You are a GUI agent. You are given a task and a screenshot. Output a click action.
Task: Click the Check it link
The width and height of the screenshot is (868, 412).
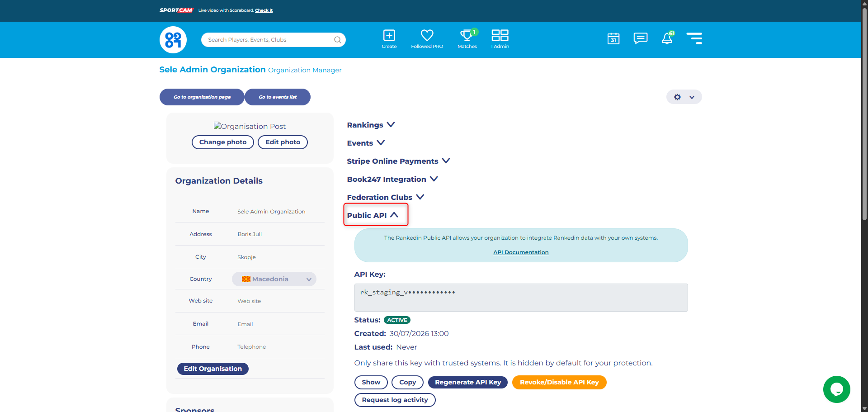[x=264, y=10]
